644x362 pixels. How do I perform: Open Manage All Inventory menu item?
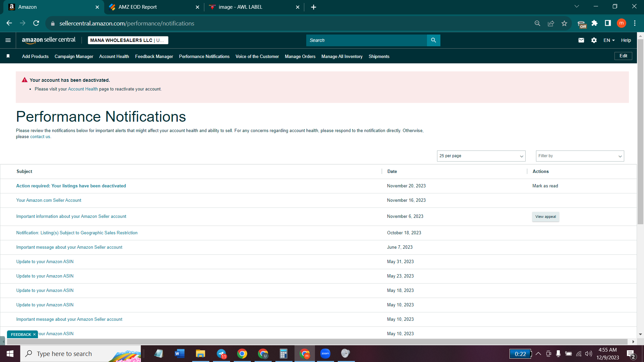click(342, 56)
